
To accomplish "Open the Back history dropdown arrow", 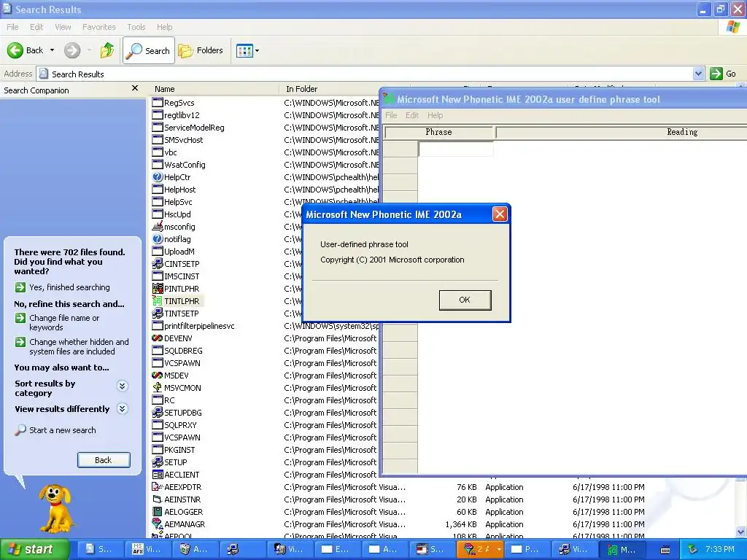I will 53,50.
